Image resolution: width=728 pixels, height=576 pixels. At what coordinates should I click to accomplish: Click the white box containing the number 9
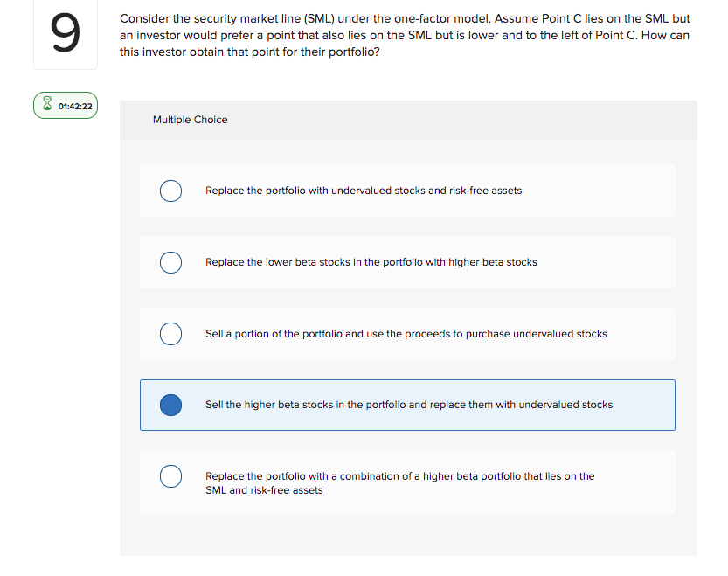coord(65,35)
